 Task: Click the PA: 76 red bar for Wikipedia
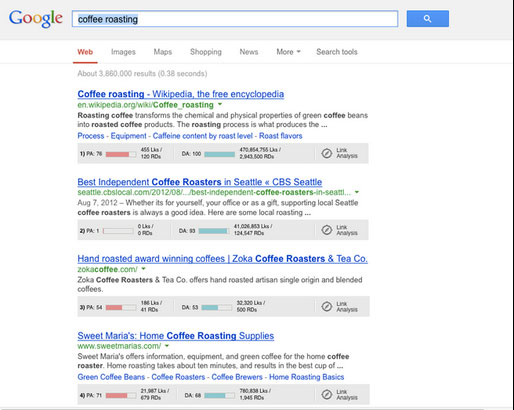click(121, 154)
